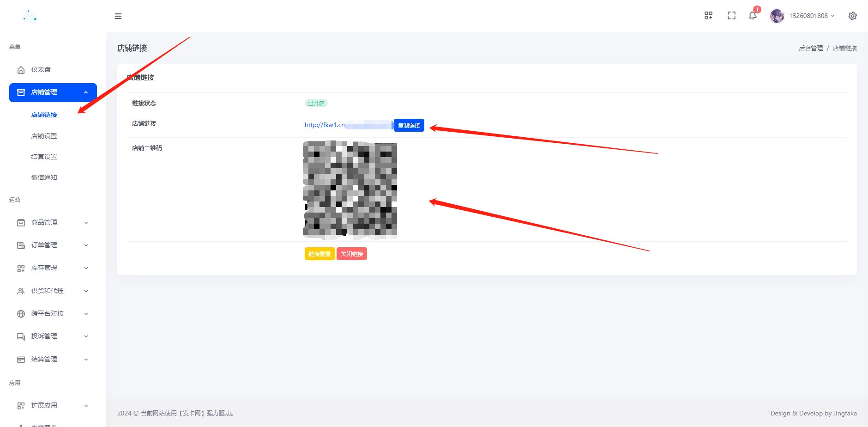868x427 pixels.
Task: Click the 复制链接 copy link button
Action: [x=409, y=125]
